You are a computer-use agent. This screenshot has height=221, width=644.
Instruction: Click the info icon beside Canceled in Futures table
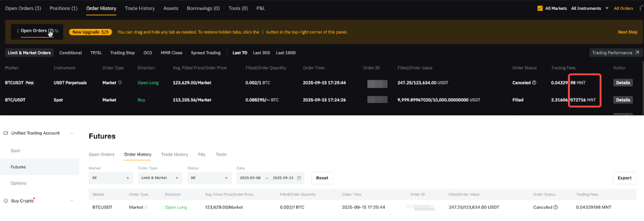pos(556,207)
